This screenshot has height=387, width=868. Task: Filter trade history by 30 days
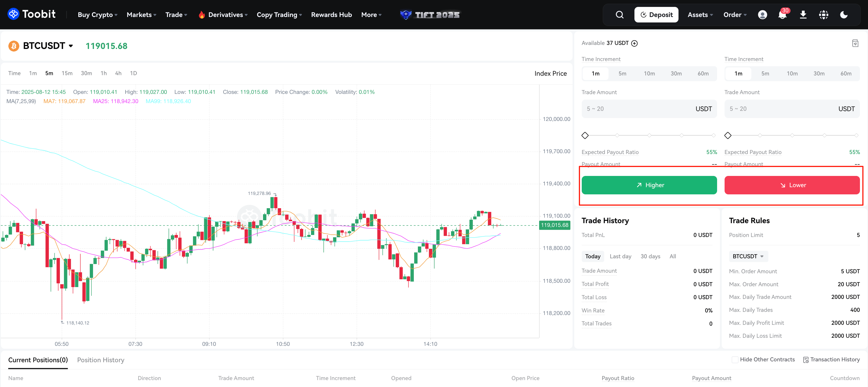[x=650, y=256]
